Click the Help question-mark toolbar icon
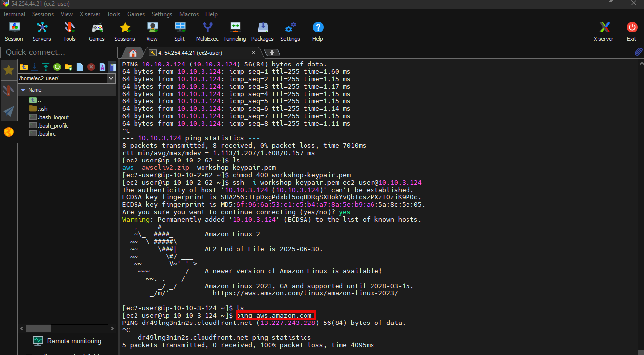Viewport: 644px width, 355px height. pos(318,32)
